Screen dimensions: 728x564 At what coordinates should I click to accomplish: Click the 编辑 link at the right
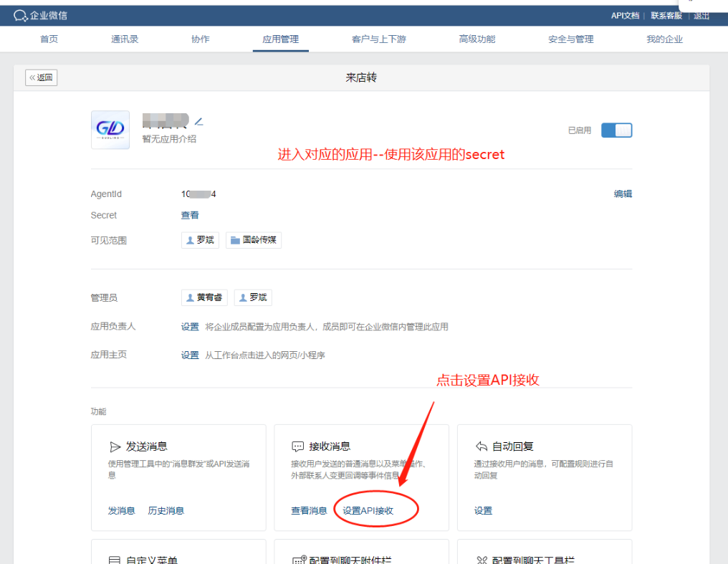coord(623,193)
